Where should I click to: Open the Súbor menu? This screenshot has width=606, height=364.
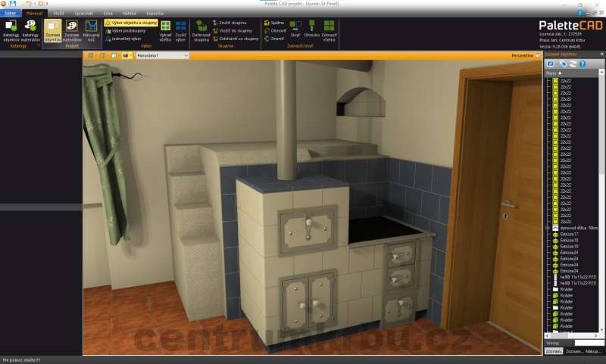[x=10, y=14]
